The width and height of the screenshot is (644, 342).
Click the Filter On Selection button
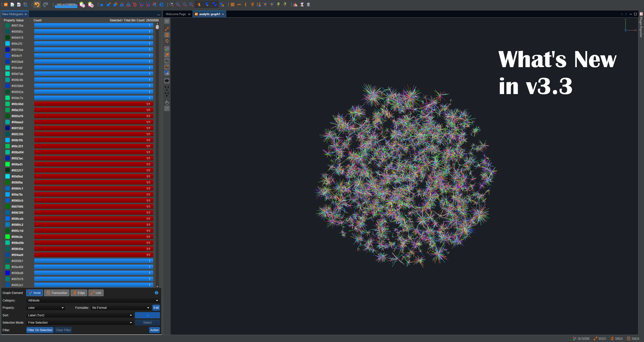click(40, 330)
